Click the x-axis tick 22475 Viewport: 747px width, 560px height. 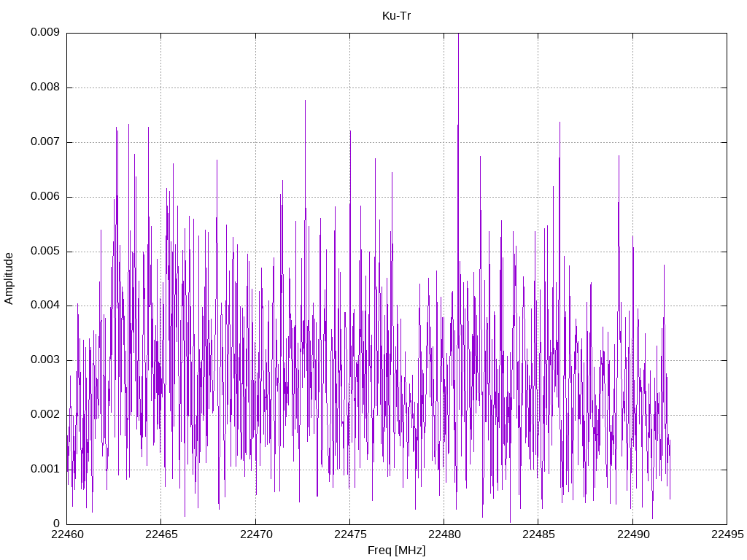[350, 534]
